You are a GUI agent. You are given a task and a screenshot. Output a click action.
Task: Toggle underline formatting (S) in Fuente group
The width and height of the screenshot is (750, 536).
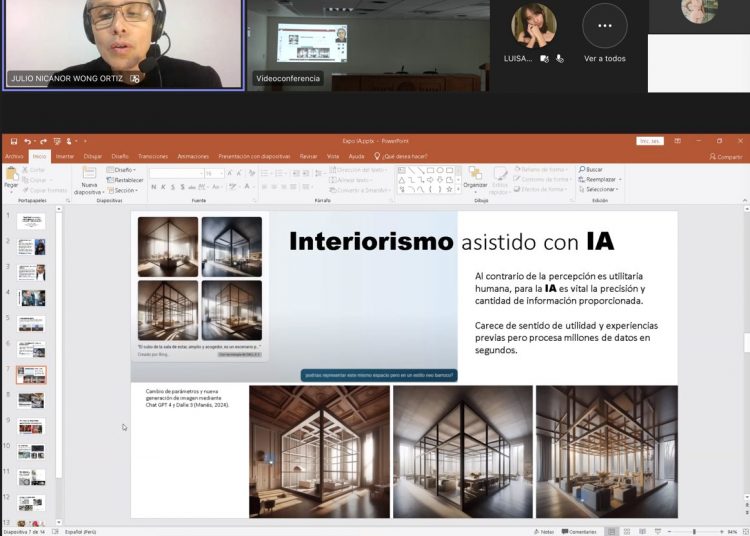(173, 189)
